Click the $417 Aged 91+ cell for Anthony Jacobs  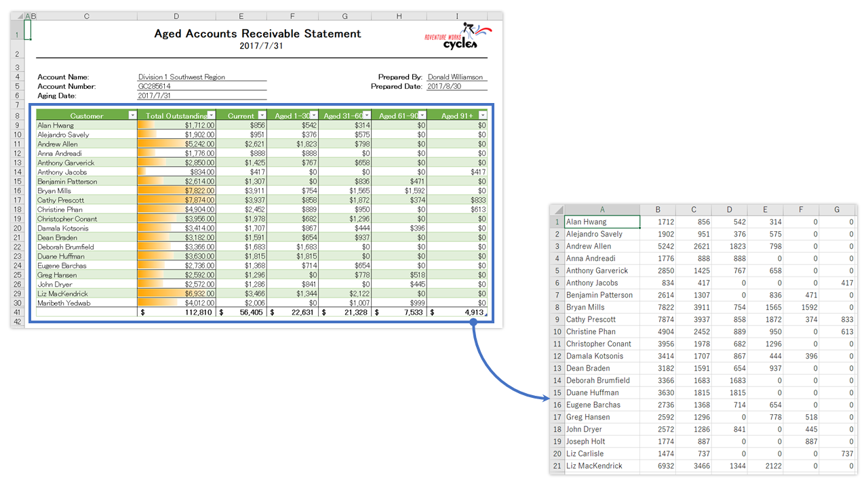point(458,172)
